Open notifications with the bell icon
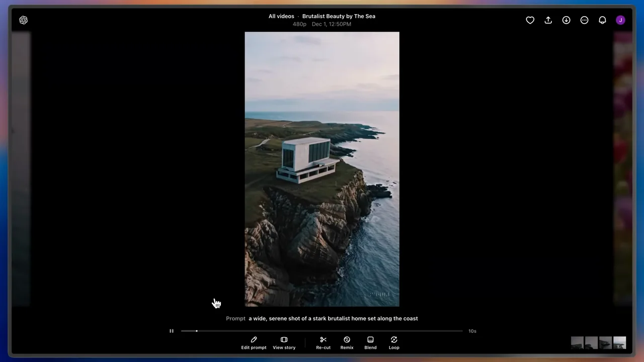 pyautogui.click(x=602, y=20)
